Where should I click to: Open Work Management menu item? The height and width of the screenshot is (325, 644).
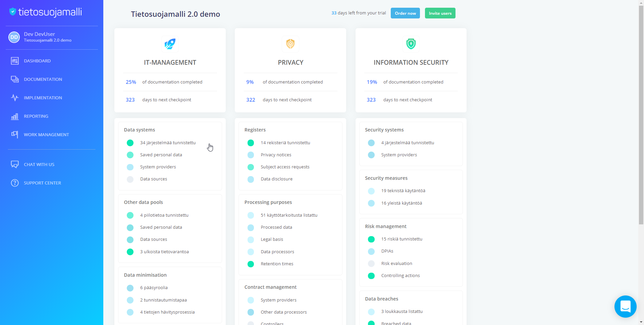click(x=46, y=134)
